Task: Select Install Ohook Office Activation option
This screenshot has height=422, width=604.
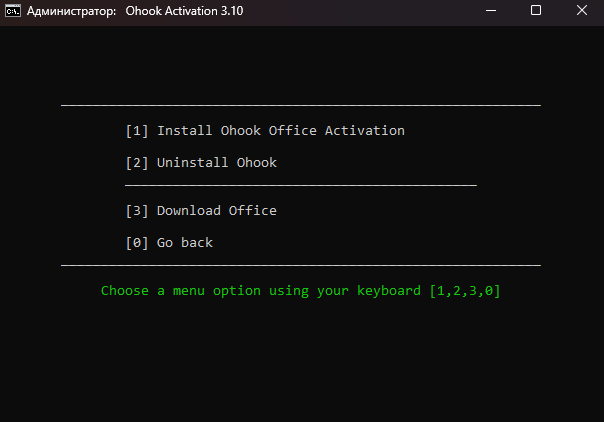Action: pos(280,131)
